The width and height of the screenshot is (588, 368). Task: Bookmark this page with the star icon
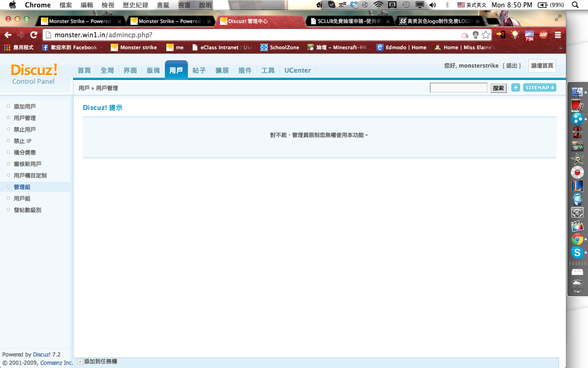point(486,35)
